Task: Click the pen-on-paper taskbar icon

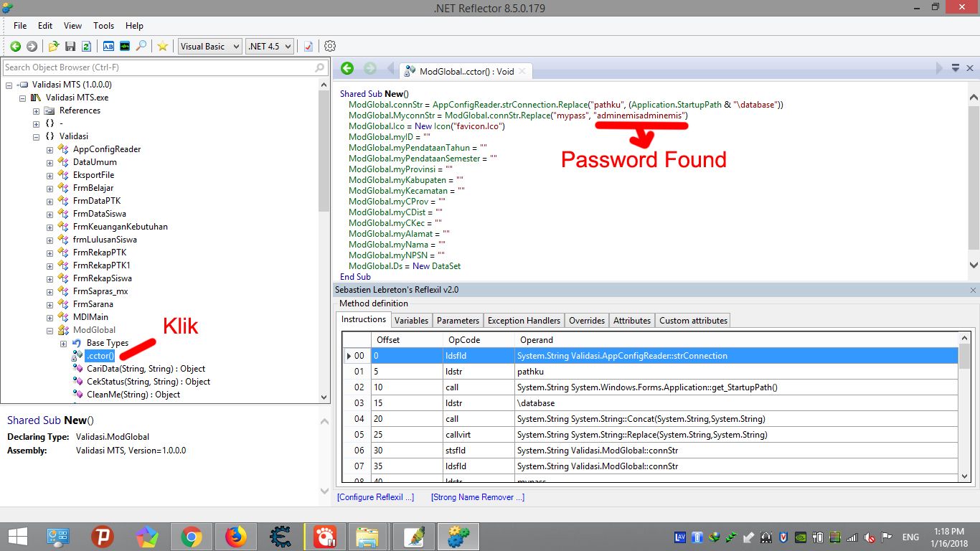Action: pyautogui.click(x=414, y=537)
